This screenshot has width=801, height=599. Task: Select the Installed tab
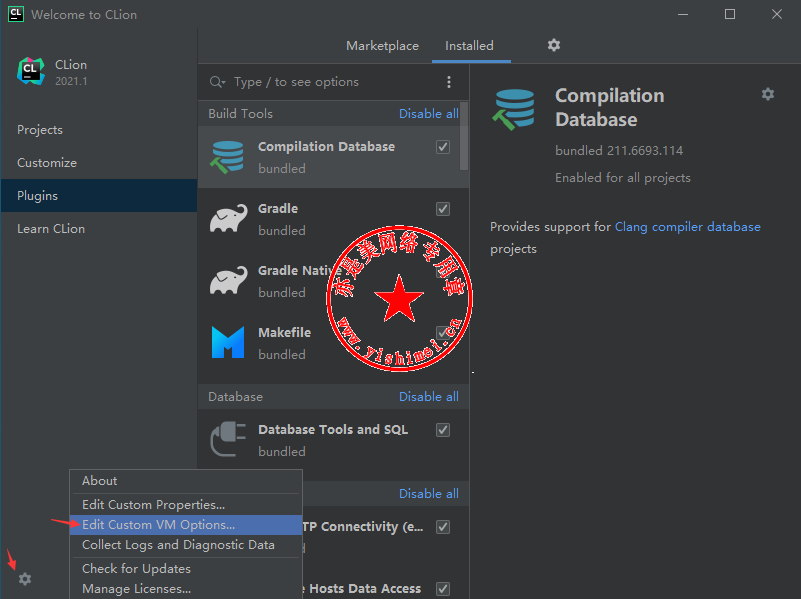tap(469, 46)
